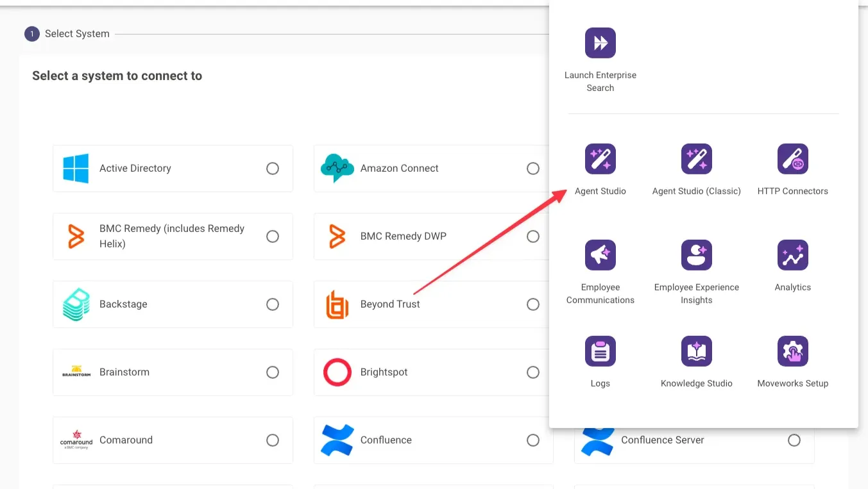
Task: Open HTTP Connectors icon
Action: click(793, 159)
